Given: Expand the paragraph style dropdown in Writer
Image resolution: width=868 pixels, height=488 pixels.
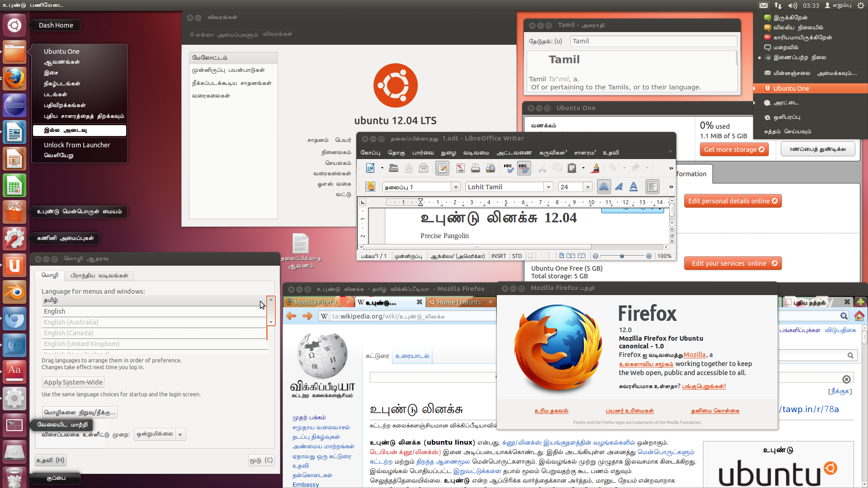Looking at the screenshot, I should [456, 187].
